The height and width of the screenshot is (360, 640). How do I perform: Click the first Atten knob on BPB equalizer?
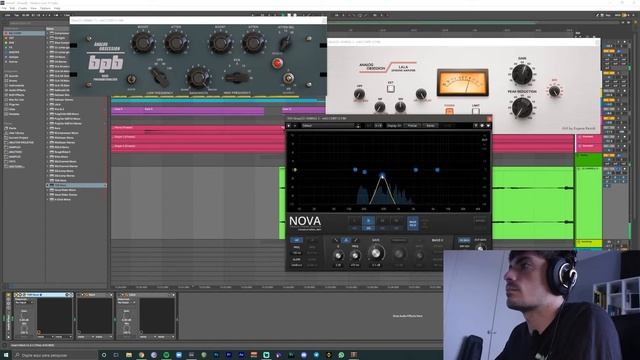coord(176,42)
